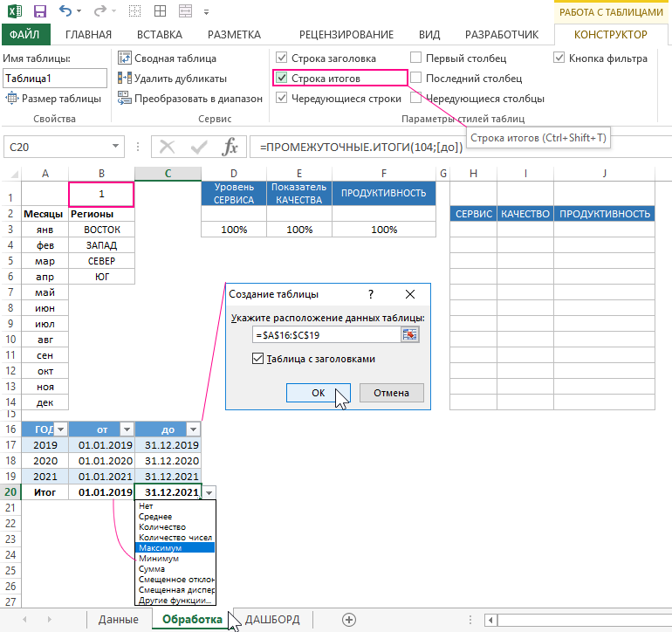Add a new sheet with plus icon
This screenshot has width=672, height=632.
[349, 619]
